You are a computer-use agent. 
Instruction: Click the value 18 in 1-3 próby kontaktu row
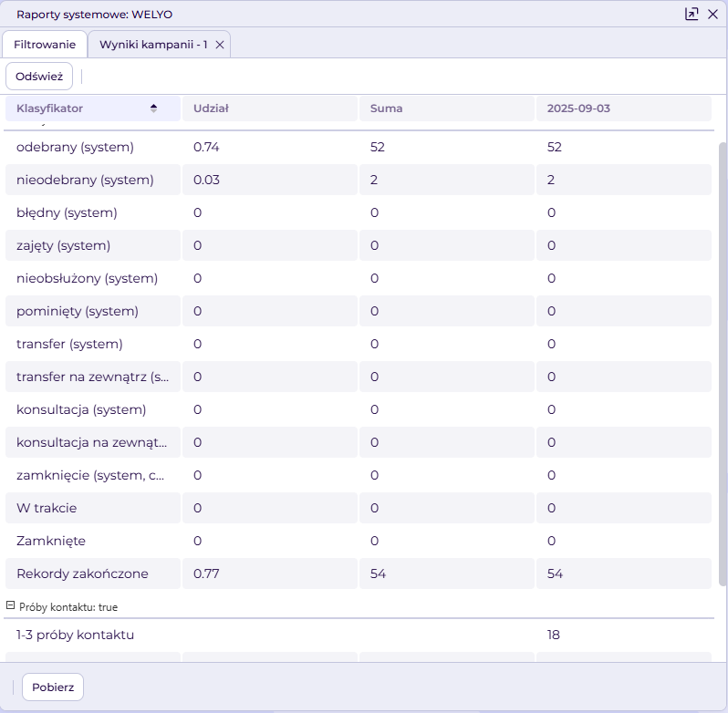point(554,635)
